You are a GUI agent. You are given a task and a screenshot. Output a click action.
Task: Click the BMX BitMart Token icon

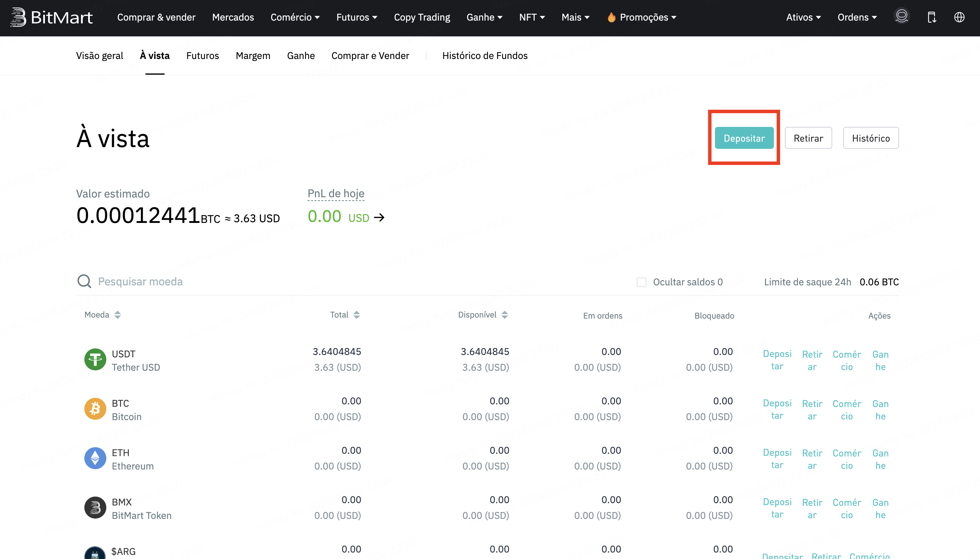point(95,508)
